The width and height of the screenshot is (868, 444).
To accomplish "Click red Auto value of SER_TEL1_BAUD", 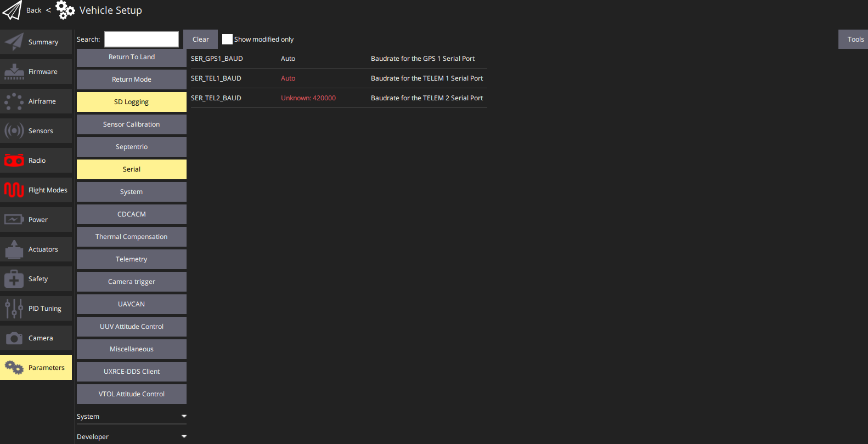I will coord(288,78).
